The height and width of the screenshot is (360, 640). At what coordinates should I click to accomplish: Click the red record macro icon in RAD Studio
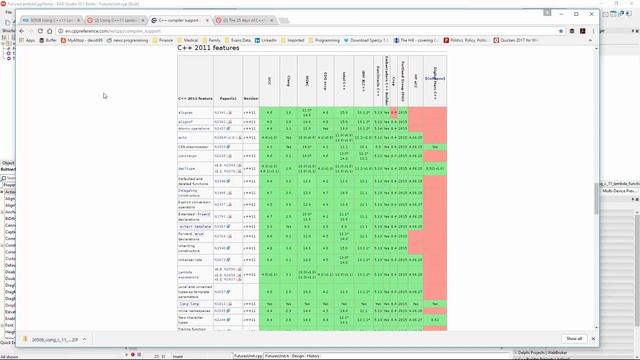pyautogui.click(x=133, y=355)
